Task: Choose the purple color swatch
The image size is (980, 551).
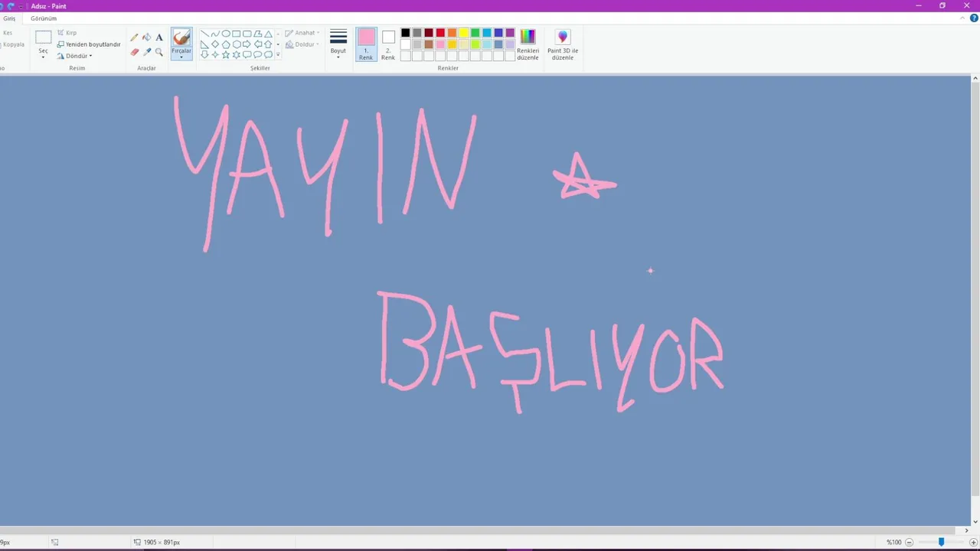Action: (510, 33)
